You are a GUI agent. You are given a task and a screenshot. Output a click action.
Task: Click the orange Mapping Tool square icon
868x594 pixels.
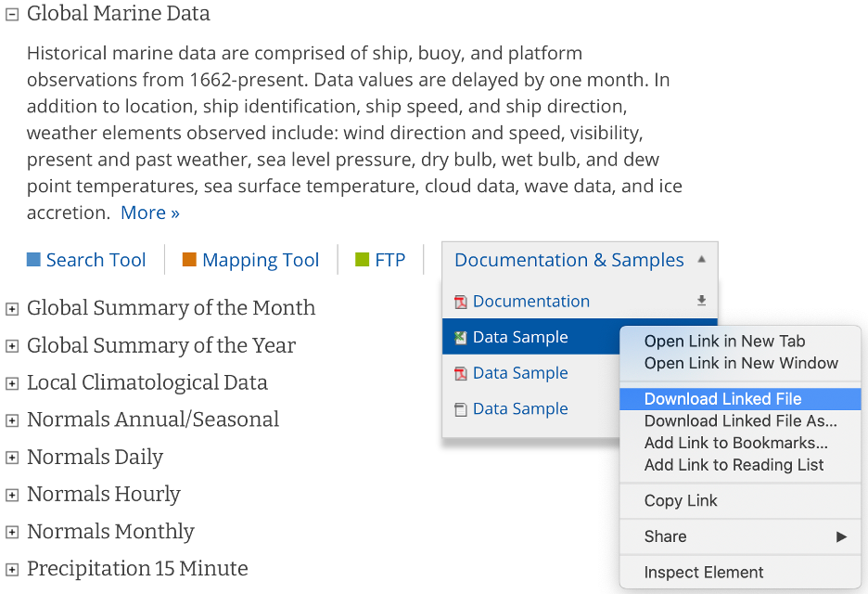tap(189, 259)
